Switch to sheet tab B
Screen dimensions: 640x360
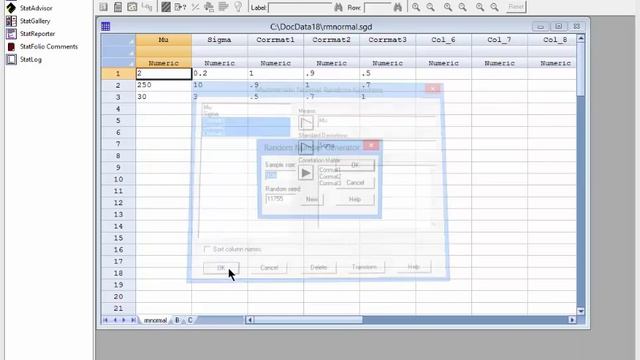[177, 320]
